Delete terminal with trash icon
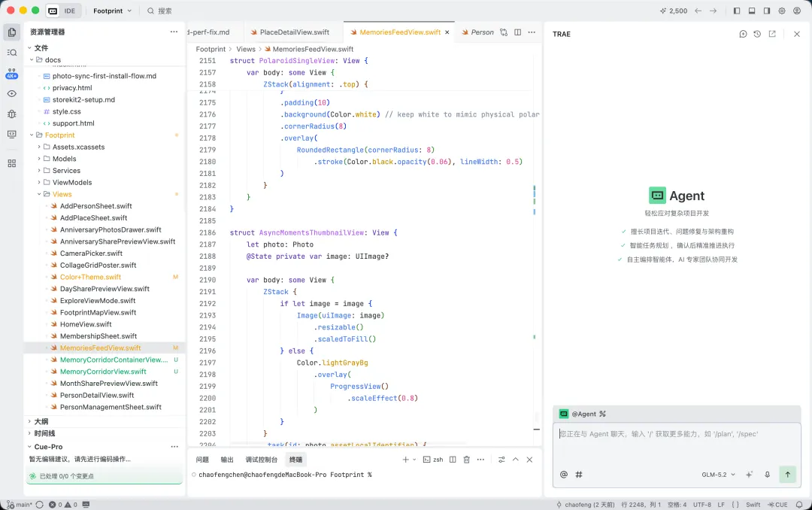The image size is (812, 510). (x=467, y=460)
